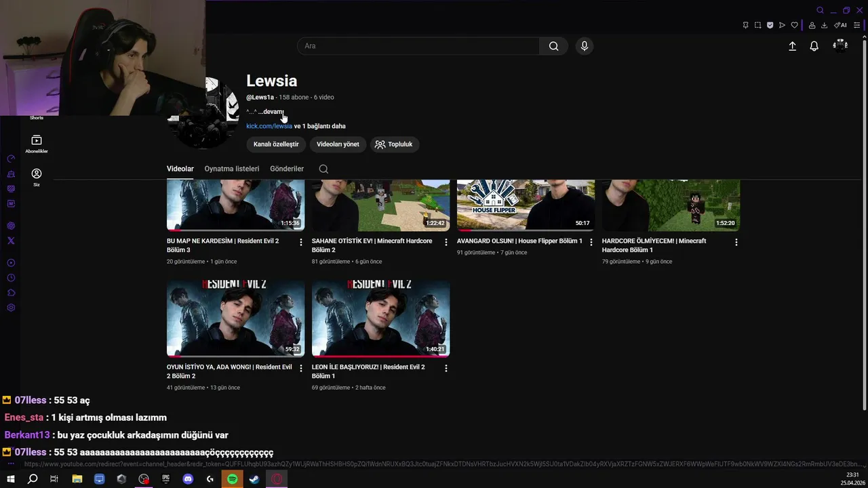Click 've 1 bağlantı daha' links text
Viewport: 868px width, 488px height.
tap(320, 126)
